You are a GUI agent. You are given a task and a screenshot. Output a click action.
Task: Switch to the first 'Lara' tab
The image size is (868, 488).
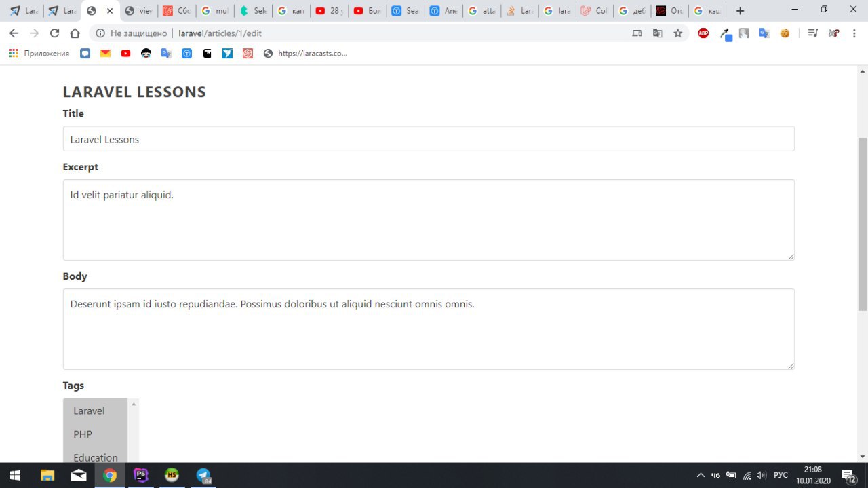click(24, 11)
